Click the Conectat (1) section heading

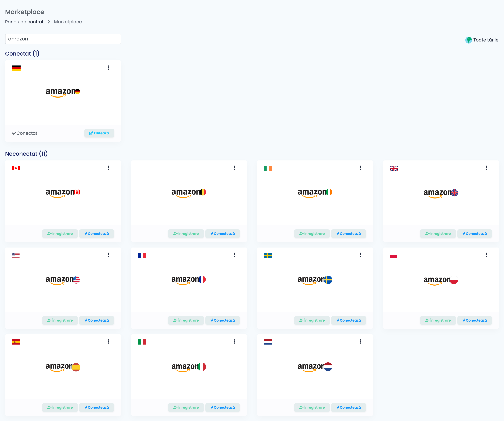coord(22,53)
